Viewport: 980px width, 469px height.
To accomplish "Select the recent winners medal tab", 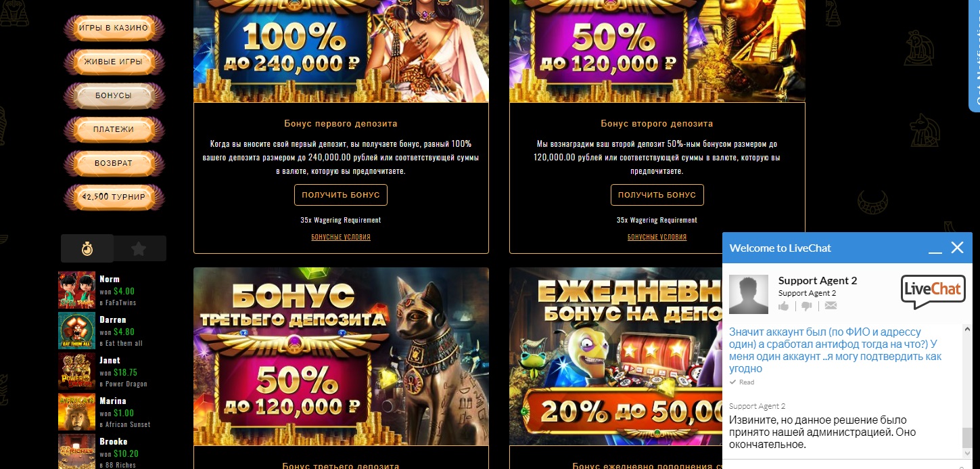I will 87,249.
